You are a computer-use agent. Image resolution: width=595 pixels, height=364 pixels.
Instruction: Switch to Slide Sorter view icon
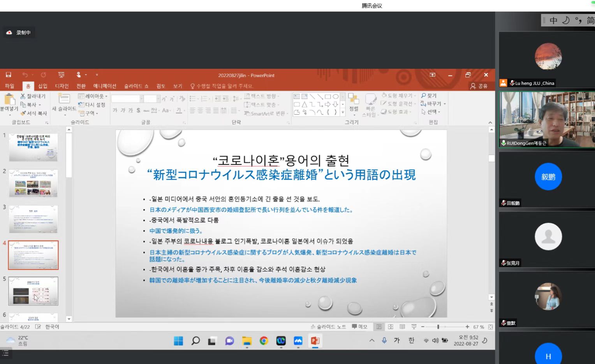(x=391, y=327)
